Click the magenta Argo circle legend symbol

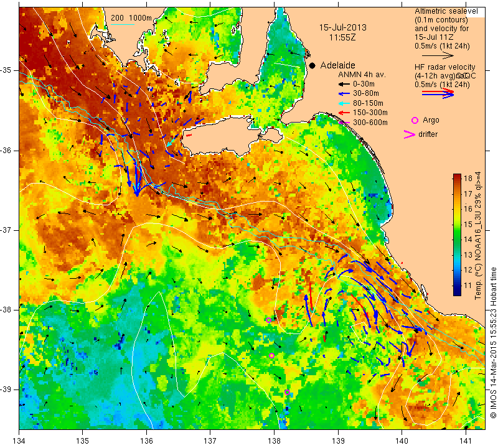coord(415,120)
